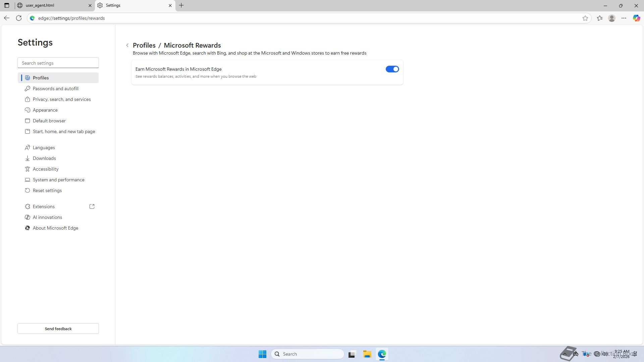This screenshot has width=644, height=362.
Task: Add this page to favorites star
Action: [585, 18]
